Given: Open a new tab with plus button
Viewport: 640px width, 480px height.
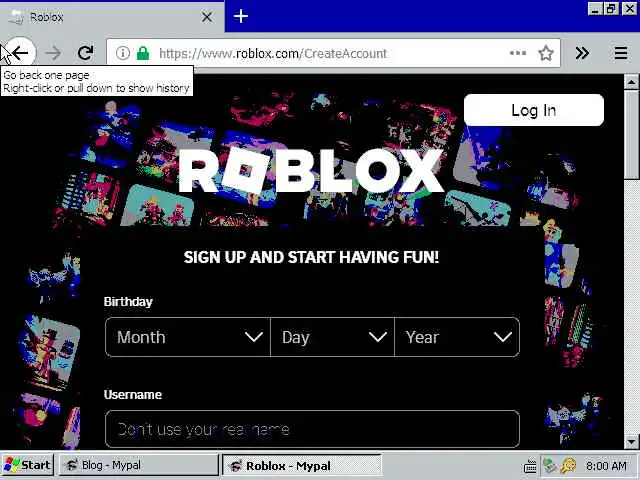Looking at the screenshot, I should pos(241,16).
